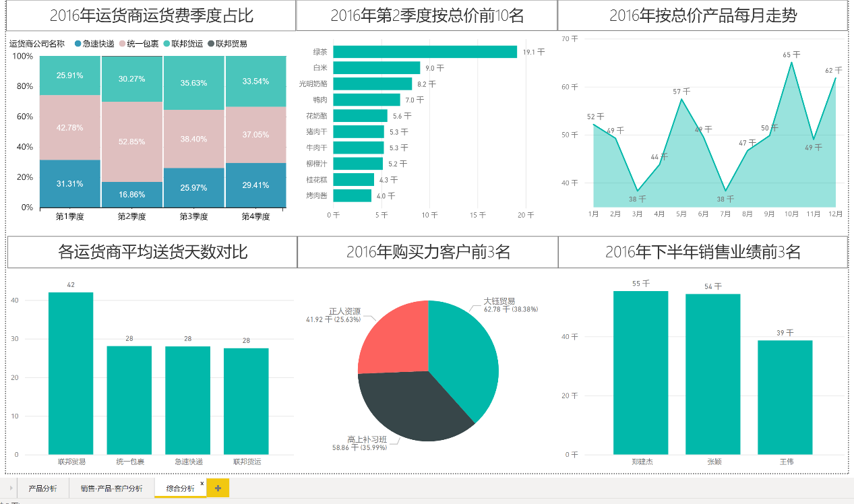Switch to the 产品分析 tab

(42, 488)
